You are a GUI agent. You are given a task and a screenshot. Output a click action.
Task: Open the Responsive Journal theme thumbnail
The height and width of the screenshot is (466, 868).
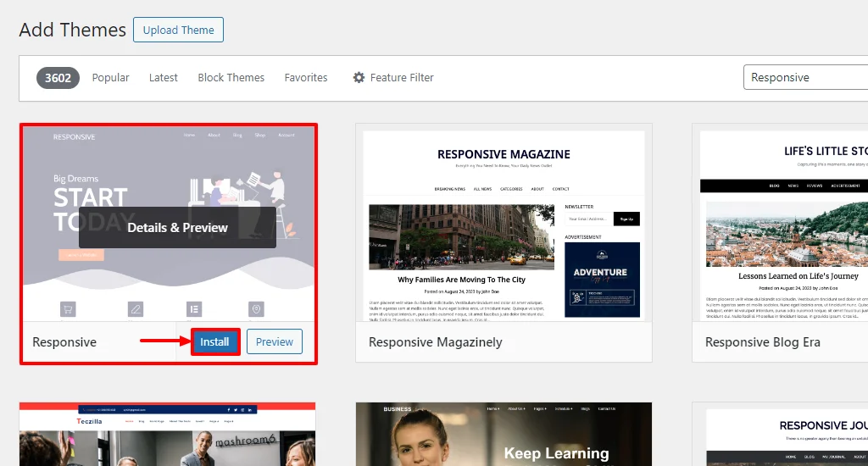[x=780, y=435]
